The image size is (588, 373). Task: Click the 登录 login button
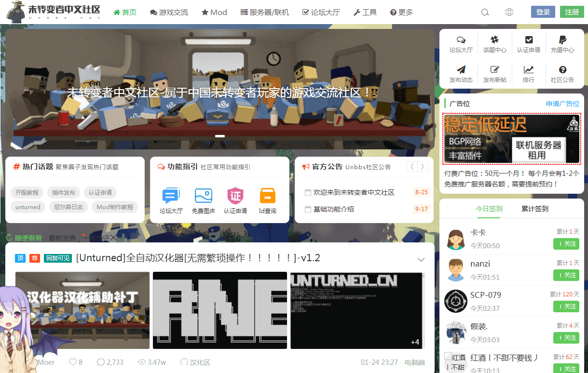[543, 12]
